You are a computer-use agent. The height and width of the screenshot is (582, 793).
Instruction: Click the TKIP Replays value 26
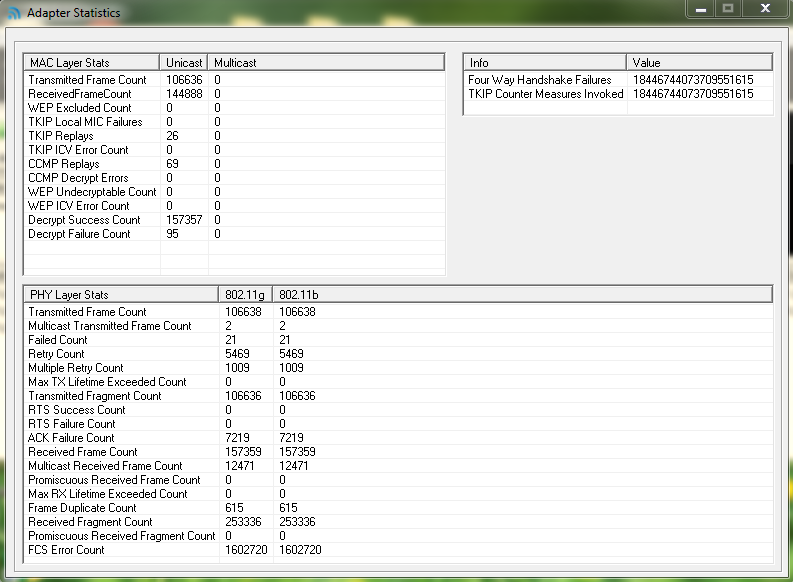click(172, 136)
